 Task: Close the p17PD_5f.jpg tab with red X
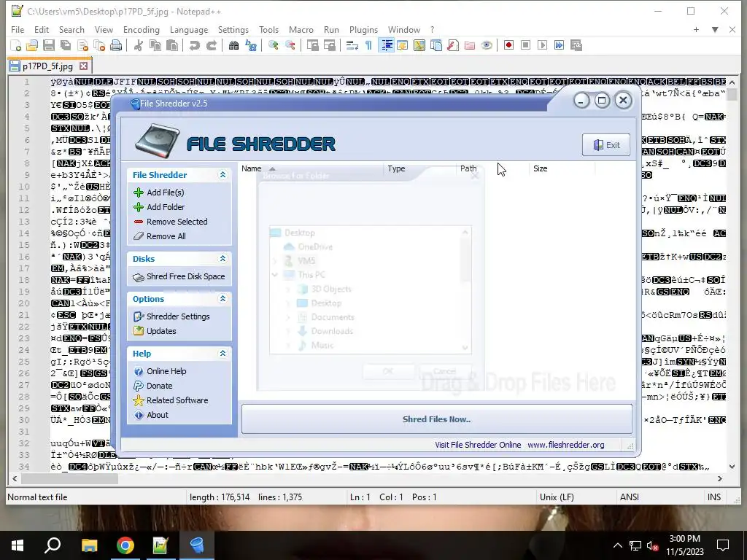[x=84, y=66]
